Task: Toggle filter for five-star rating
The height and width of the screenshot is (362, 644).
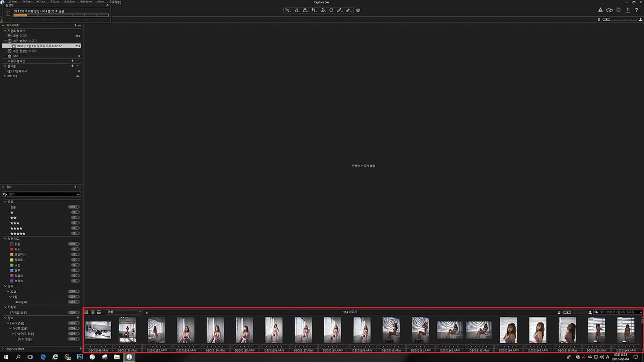Action: (x=75, y=234)
